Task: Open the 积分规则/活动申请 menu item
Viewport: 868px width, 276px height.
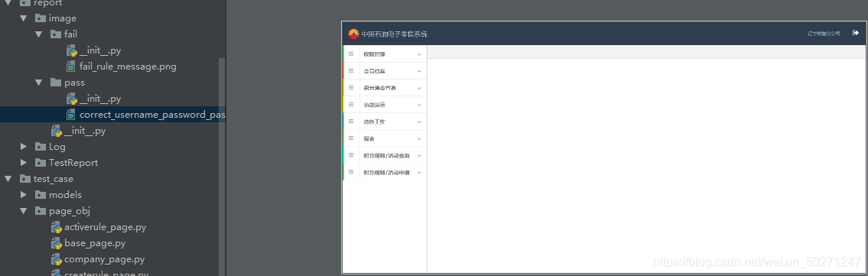Action: pyautogui.click(x=385, y=172)
